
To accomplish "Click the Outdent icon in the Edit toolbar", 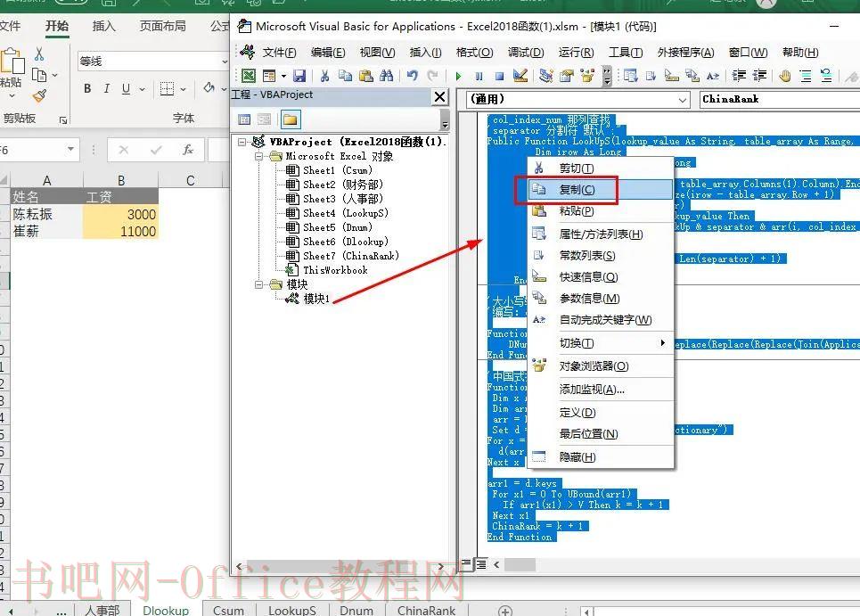I will point(759,75).
